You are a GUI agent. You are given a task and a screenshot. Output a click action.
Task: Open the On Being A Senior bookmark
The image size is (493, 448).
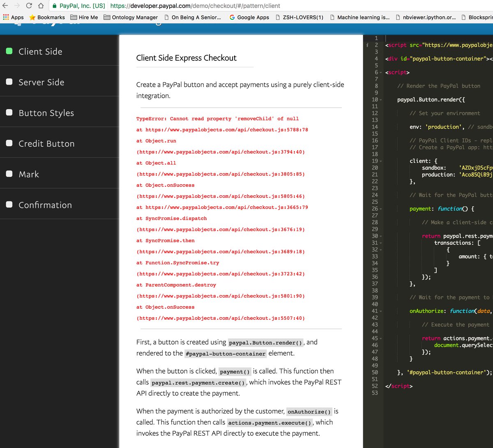(192, 17)
